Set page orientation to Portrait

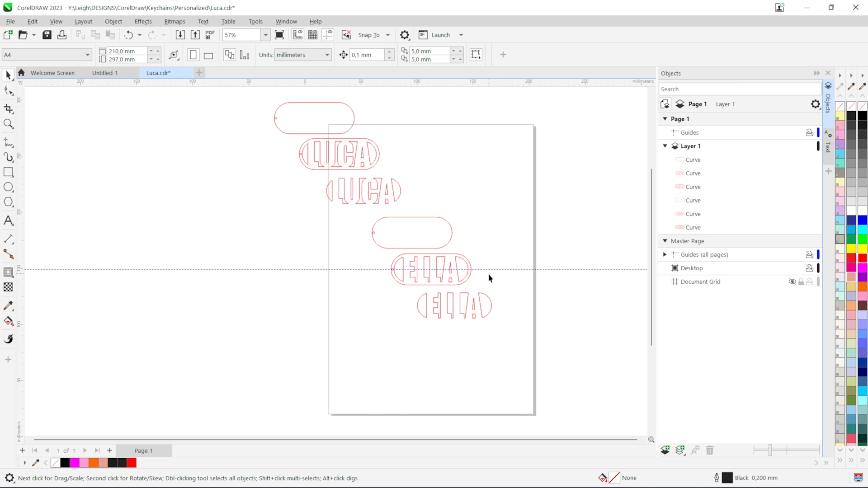pyautogui.click(x=193, y=55)
